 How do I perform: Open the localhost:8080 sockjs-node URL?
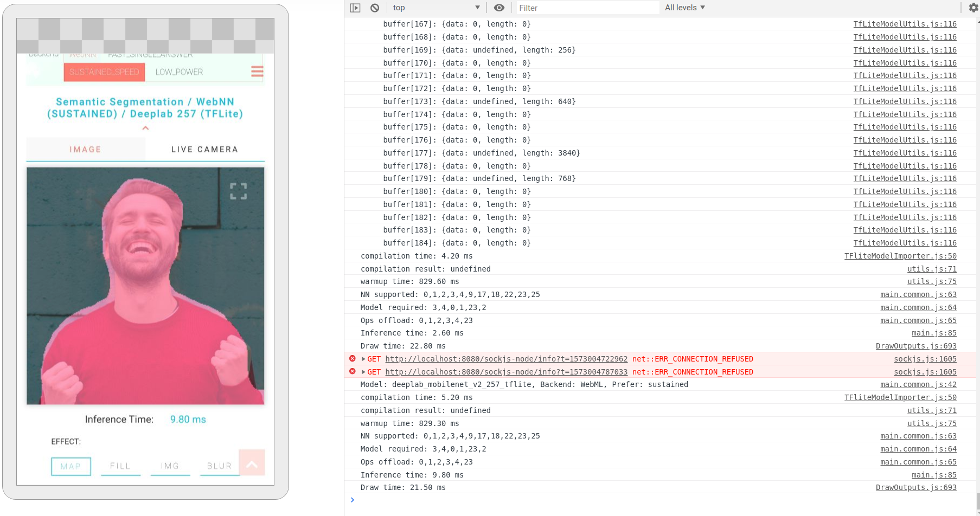click(x=506, y=359)
